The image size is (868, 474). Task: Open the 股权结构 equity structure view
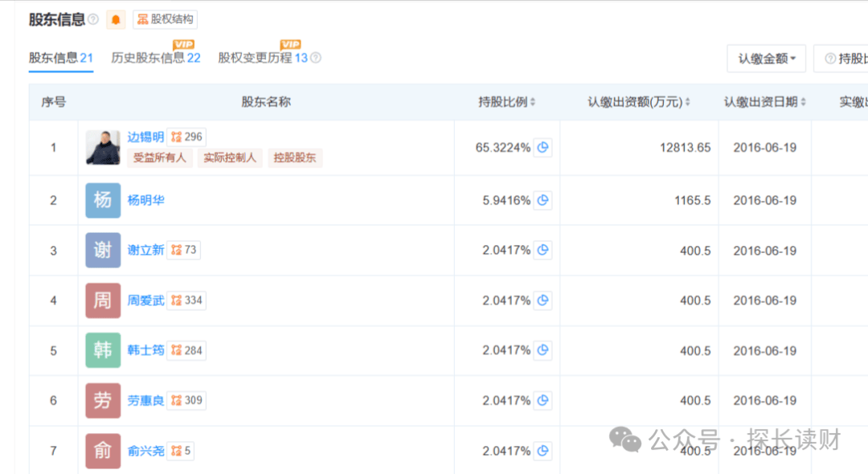(166, 20)
